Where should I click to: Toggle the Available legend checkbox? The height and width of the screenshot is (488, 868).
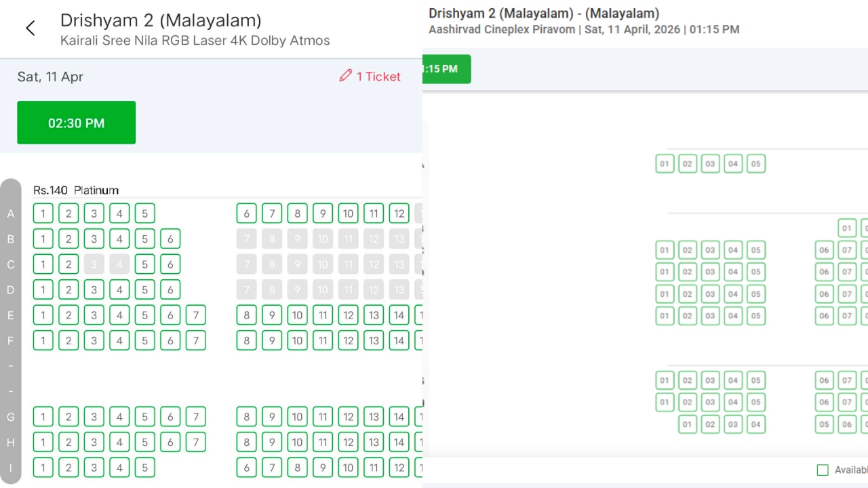click(823, 470)
